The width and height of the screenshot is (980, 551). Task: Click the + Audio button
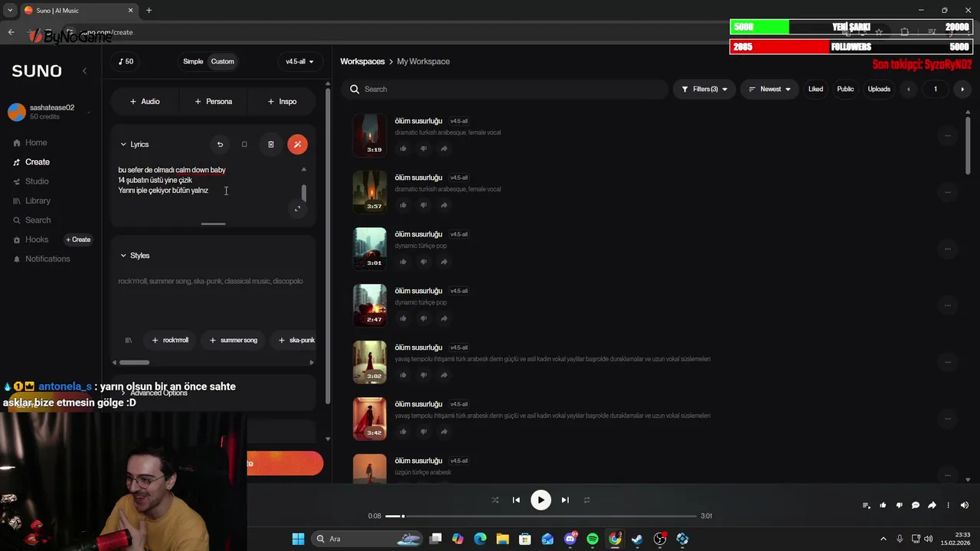(145, 101)
